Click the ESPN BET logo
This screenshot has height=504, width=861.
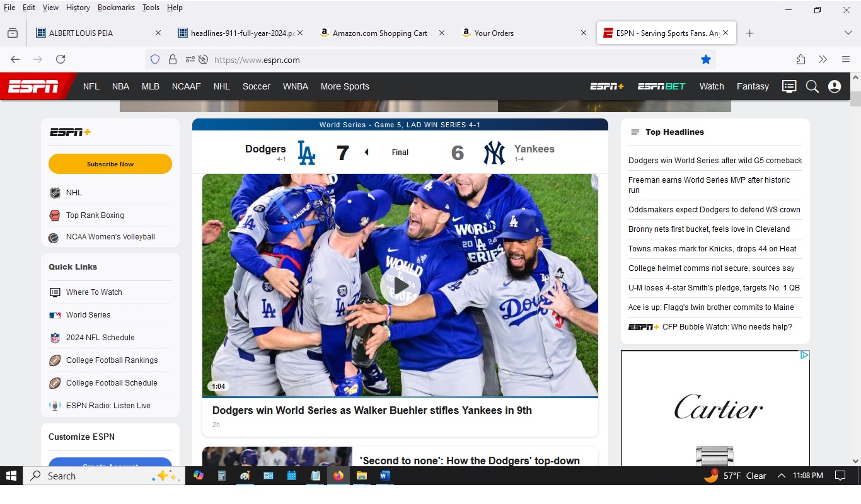tap(661, 87)
